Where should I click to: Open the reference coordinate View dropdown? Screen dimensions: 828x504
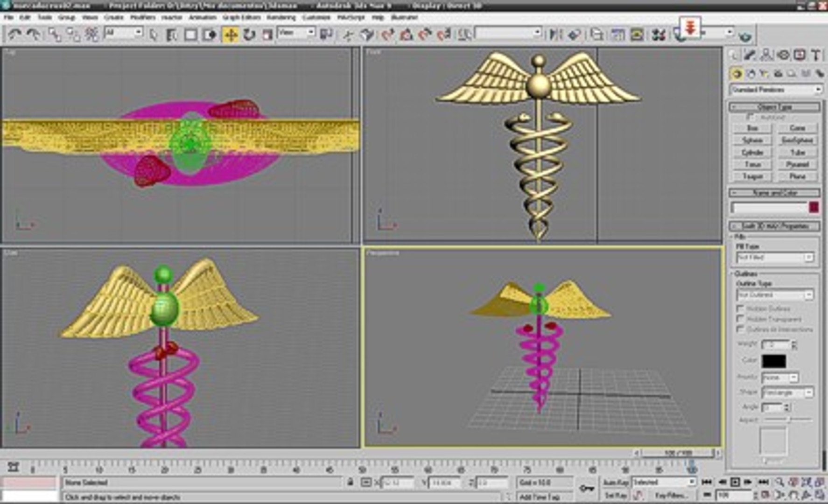pyautogui.click(x=296, y=33)
